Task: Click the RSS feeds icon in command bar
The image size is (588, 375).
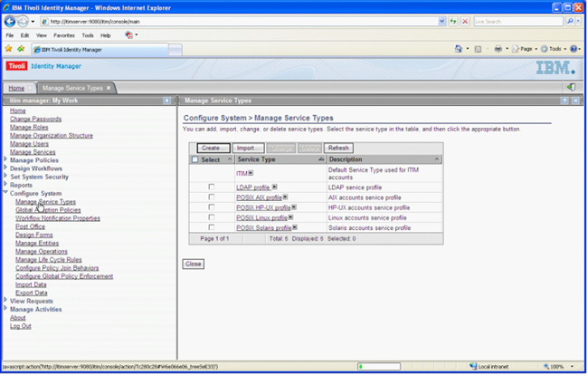Action: coord(478,49)
